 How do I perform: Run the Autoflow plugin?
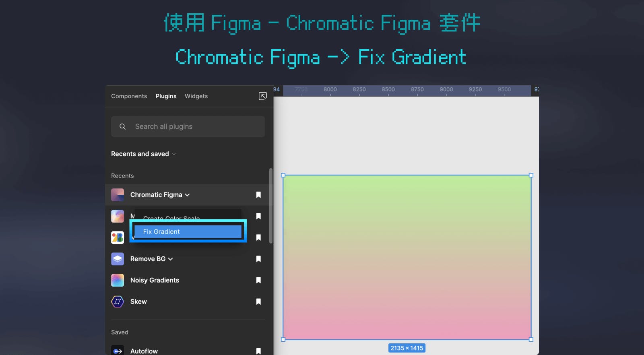point(144,351)
